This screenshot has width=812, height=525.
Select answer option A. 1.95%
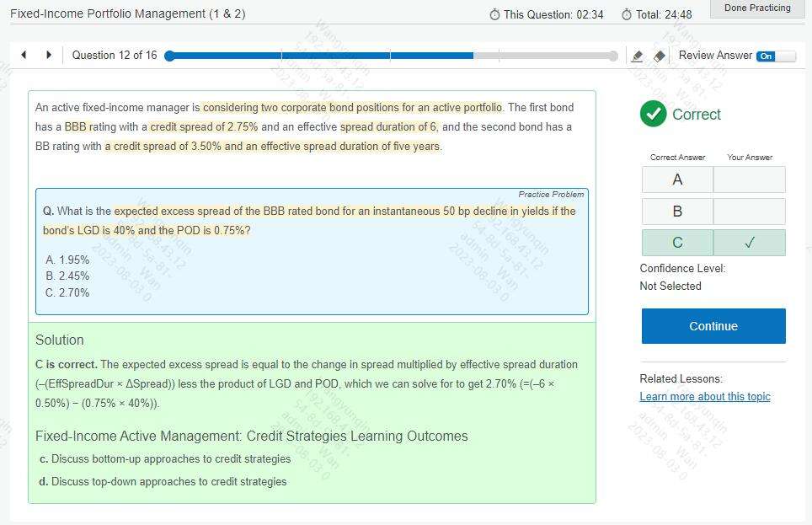67,260
